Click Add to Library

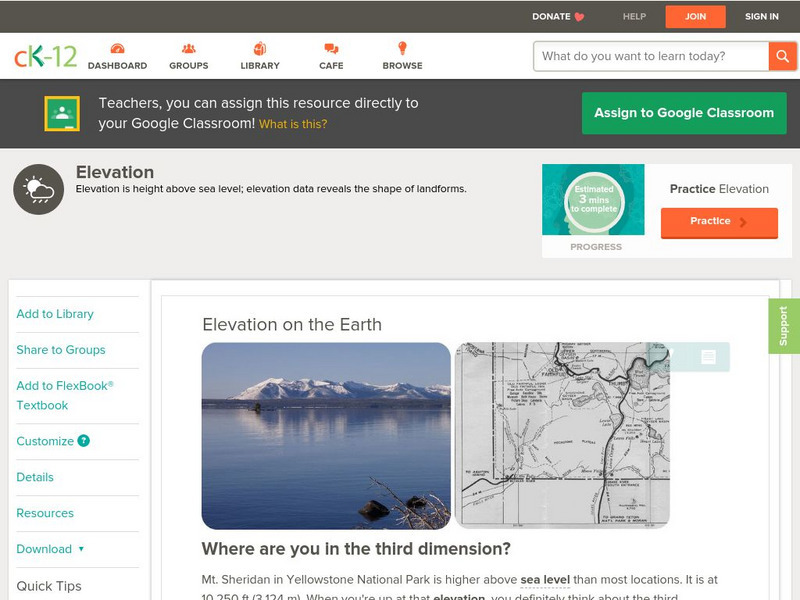pyautogui.click(x=55, y=314)
